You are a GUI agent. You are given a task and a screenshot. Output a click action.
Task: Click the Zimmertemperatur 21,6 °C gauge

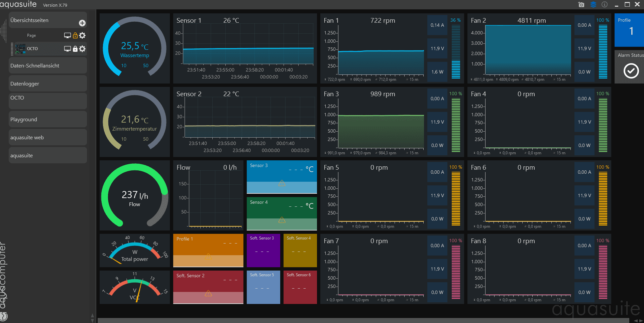[x=135, y=122]
